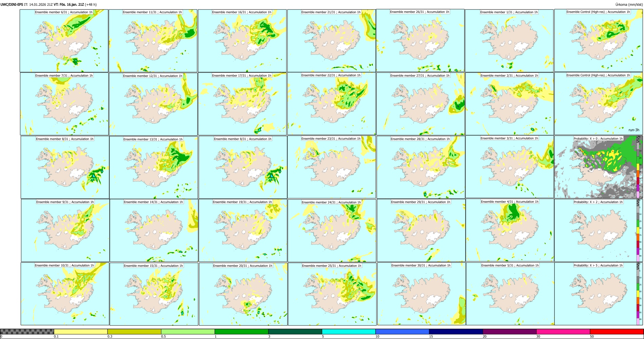Click the olive 0.3–0.5 legend swatch
Screen dimensions: 644x339
[134, 332]
